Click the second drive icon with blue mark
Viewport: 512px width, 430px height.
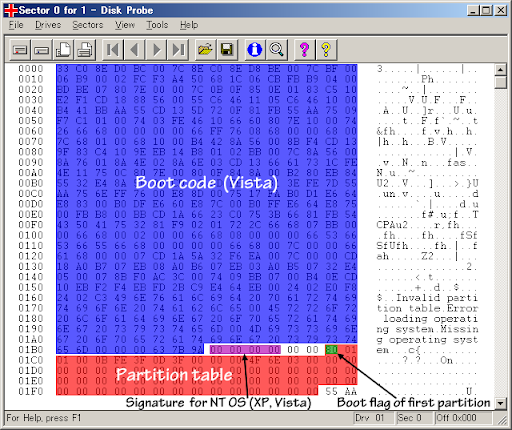(42, 50)
